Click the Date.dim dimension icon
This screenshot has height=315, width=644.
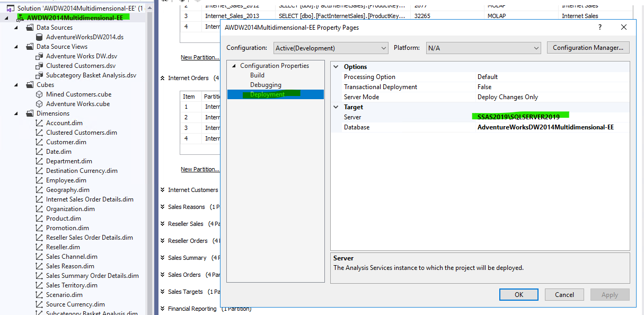click(x=39, y=152)
